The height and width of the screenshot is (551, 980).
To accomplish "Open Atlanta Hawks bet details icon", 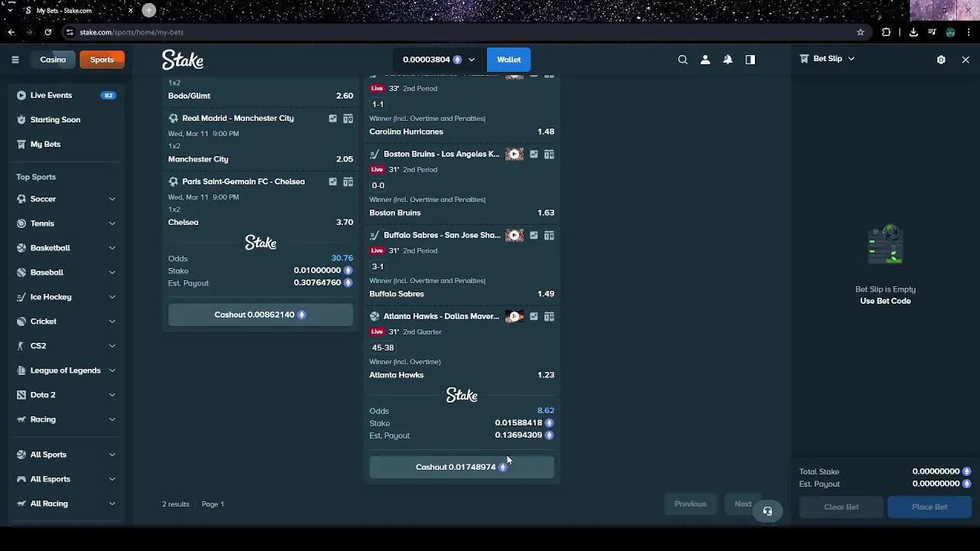I will click(x=549, y=317).
